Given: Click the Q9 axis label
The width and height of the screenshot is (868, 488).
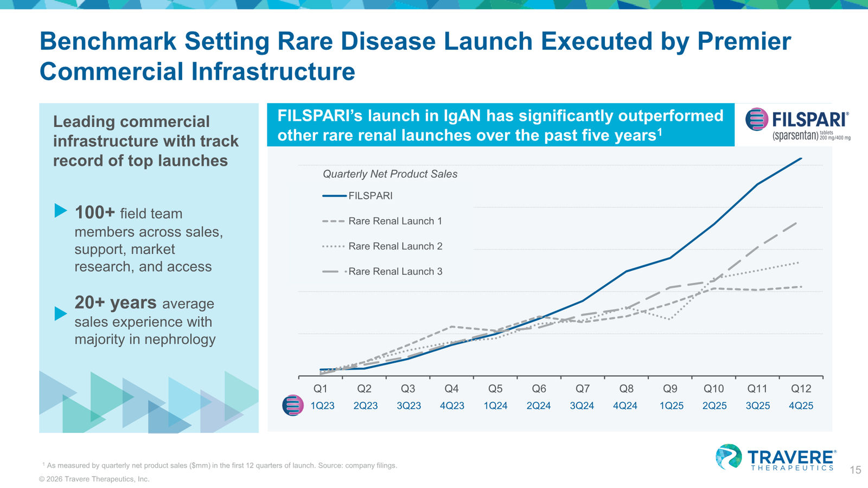Looking at the screenshot, I should [670, 389].
